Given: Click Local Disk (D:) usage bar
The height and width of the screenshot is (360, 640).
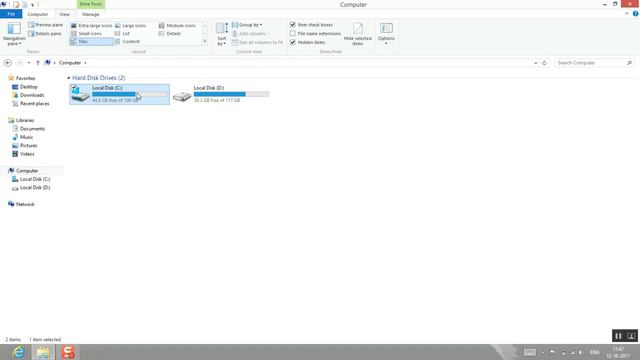Looking at the screenshot, I should (231, 94).
